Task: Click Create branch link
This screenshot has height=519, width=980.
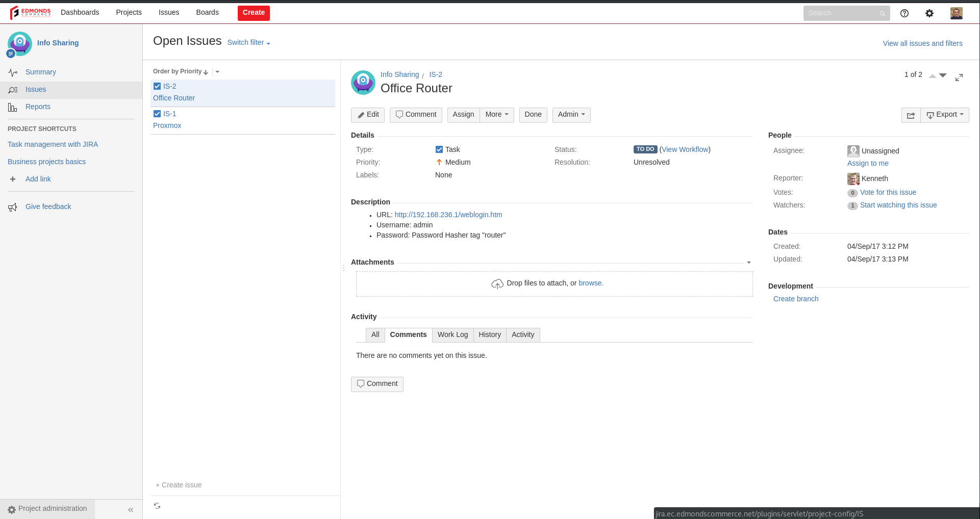Action: [x=796, y=299]
